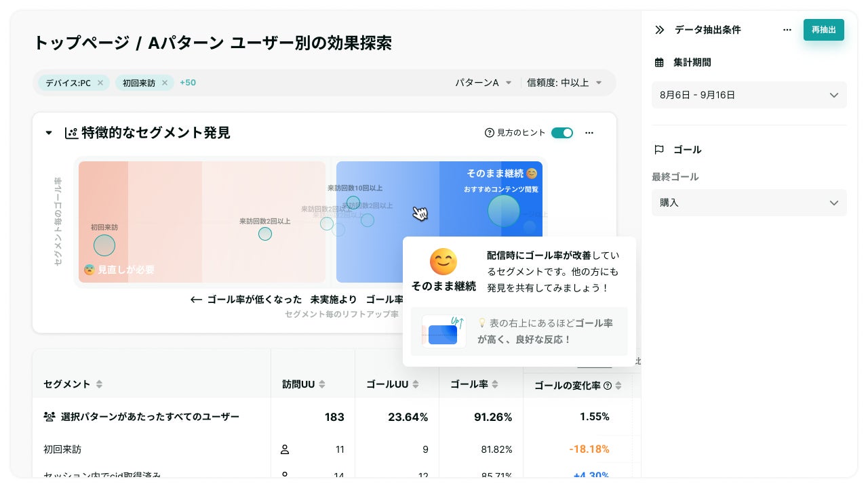The width and height of the screenshot is (868, 488).
Task: Remove the 初回来訪 filter chip
Action: point(164,83)
